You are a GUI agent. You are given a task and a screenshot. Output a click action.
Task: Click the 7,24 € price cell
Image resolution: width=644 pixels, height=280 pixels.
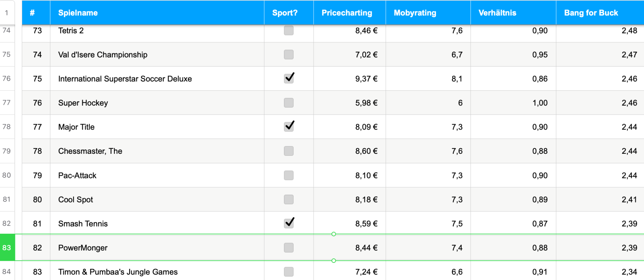tap(366, 272)
